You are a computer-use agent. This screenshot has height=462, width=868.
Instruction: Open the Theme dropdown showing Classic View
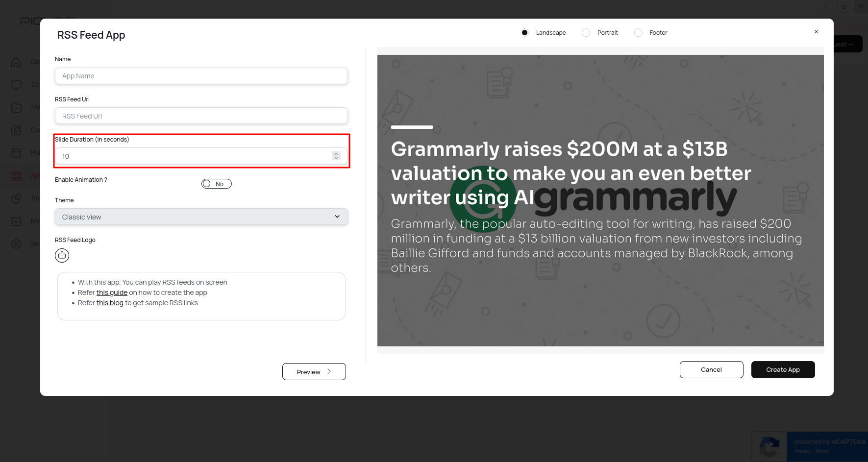[x=201, y=217]
